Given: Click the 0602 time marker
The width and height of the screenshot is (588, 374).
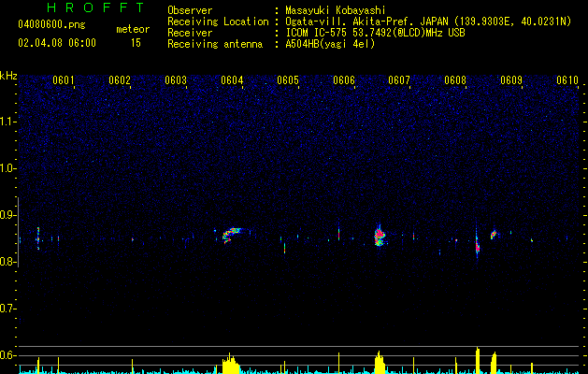Looking at the screenshot, I should tap(120, 80).
